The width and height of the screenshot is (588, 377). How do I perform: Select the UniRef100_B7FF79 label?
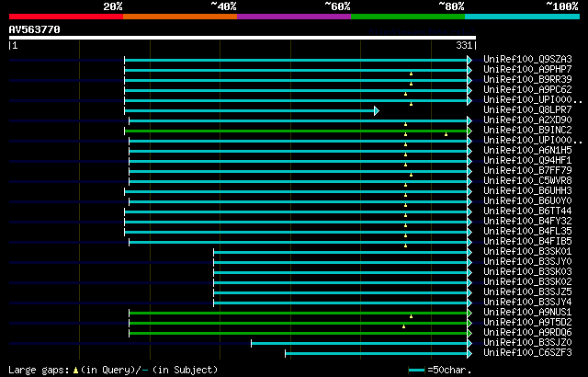527,171
